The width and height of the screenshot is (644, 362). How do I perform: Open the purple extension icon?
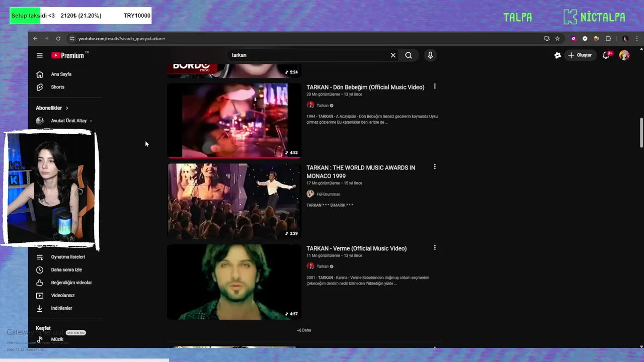point(574,39)
